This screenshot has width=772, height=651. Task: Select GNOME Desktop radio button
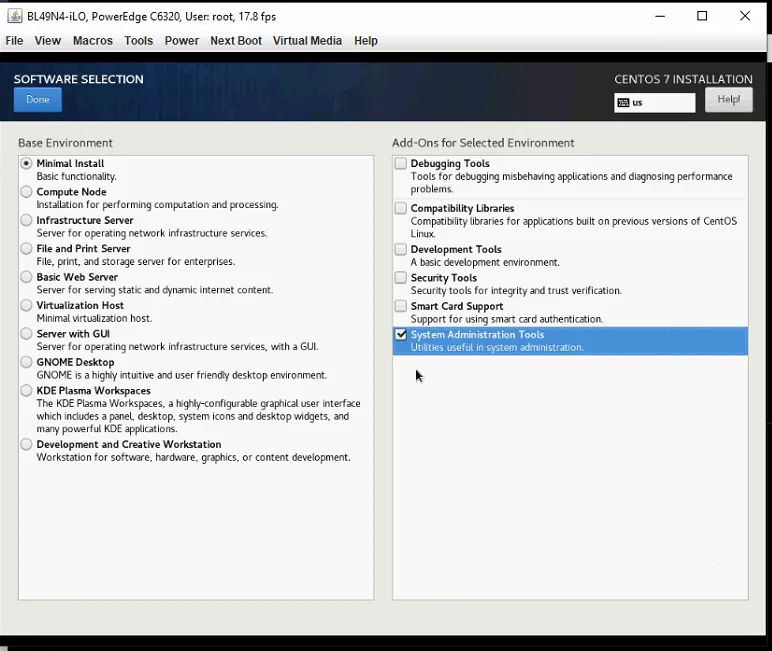point(26,362)
